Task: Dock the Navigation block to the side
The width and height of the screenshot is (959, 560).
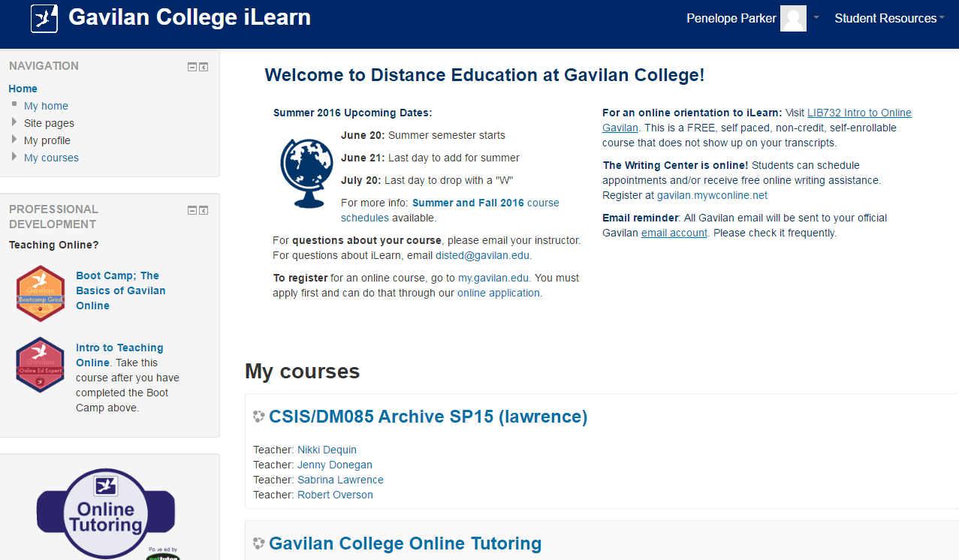Action: 204,67
